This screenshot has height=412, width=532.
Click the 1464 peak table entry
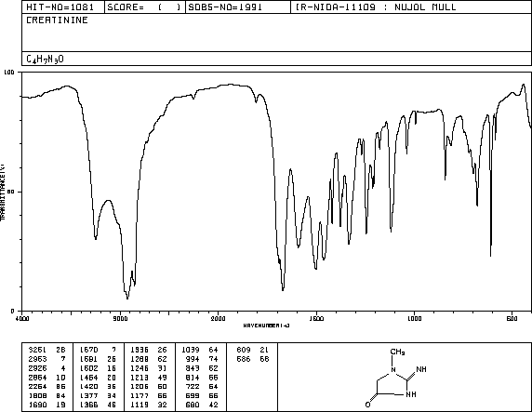(98, 378)
